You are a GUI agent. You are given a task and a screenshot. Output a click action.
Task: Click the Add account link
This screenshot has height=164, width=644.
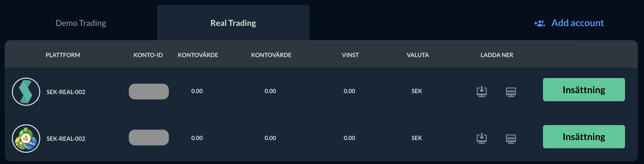pyautogui.click(x=577, y=23)
